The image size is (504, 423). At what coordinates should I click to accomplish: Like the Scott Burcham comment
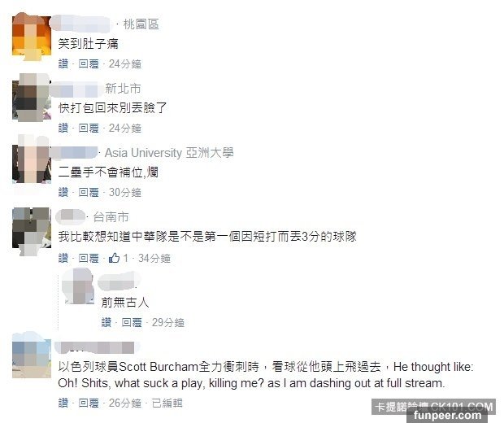[x=63, y=403]
